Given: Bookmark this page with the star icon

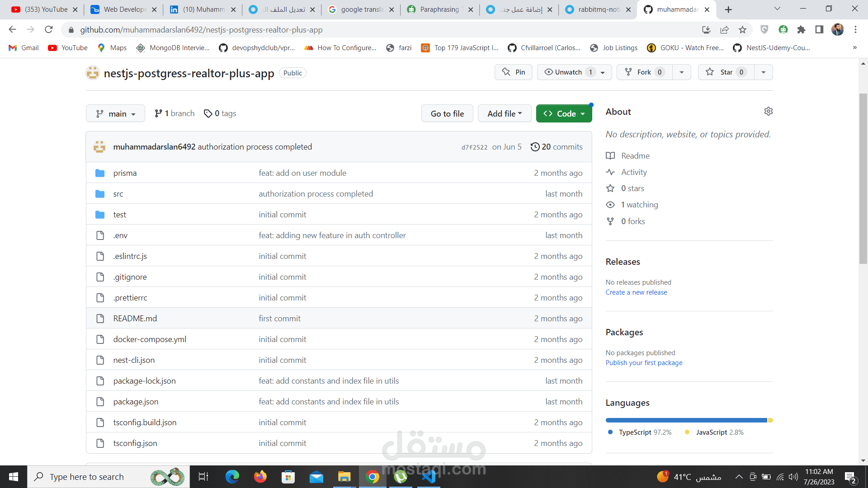Looking at the screenshot, I should coord(742,30).
